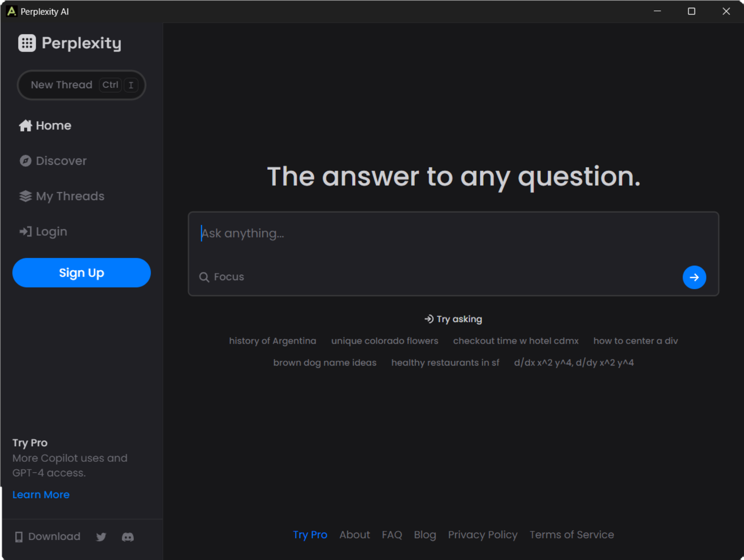This screenshot has height=560, width=744.
Task: Click the Try Pro sidebar heading
Action: click(x=30, y=443)
